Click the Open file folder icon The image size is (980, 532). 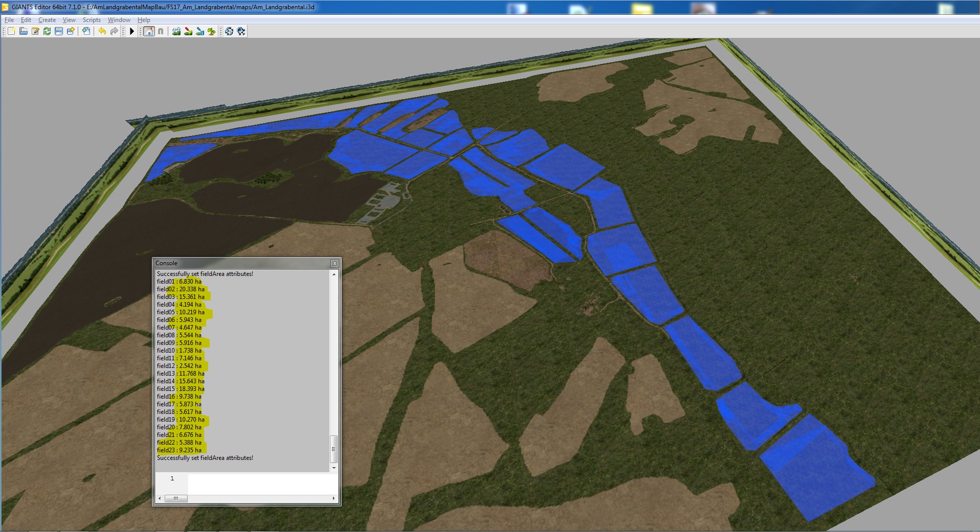[x=24, y=31]
